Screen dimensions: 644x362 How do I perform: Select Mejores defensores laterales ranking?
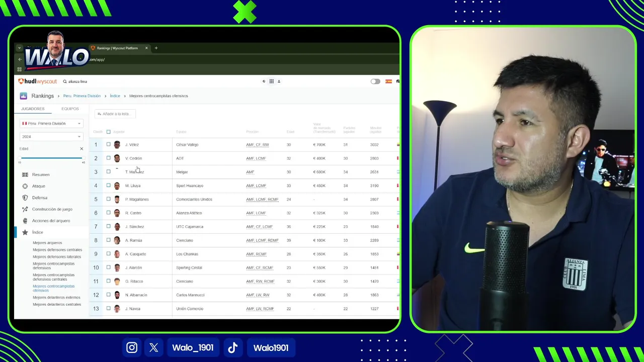[x=57, y=257]
